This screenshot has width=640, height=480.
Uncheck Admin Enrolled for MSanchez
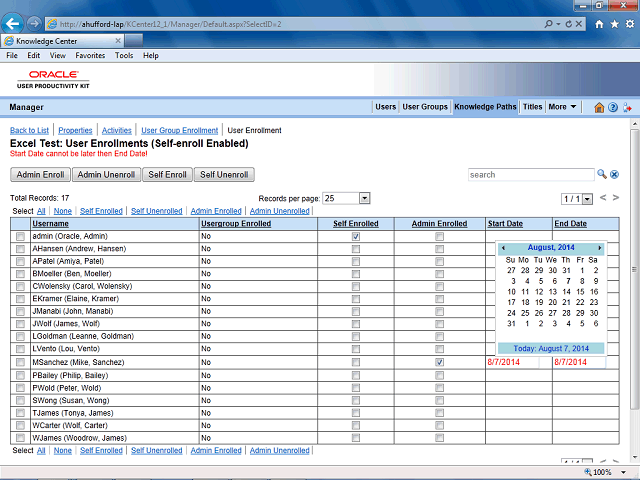[x=439, y=362]
